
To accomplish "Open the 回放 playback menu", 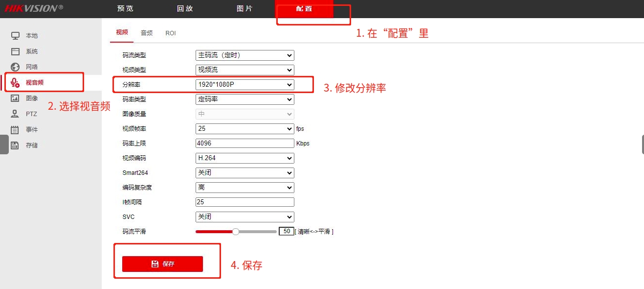I will [185, 9].
